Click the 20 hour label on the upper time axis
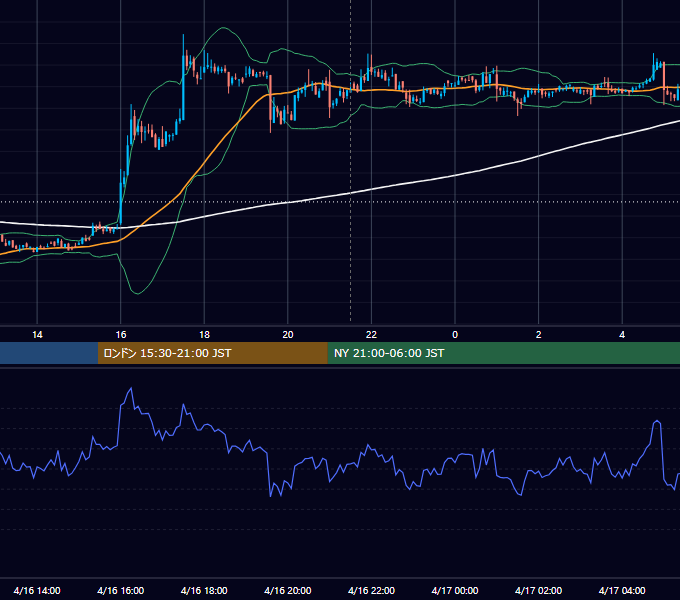The height and width of the screenshot is (600, 680). pyautogui.click(x=288, y=335)
